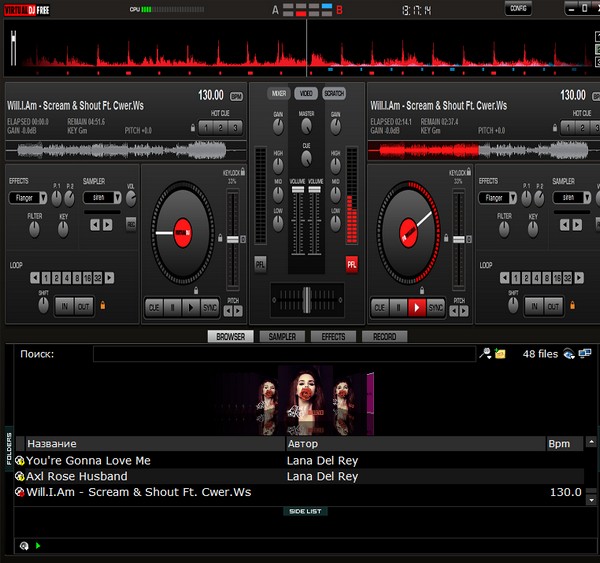Open the EFFECTS tab
This screenshot has width=600, height=563.
(x=333, y=337)
